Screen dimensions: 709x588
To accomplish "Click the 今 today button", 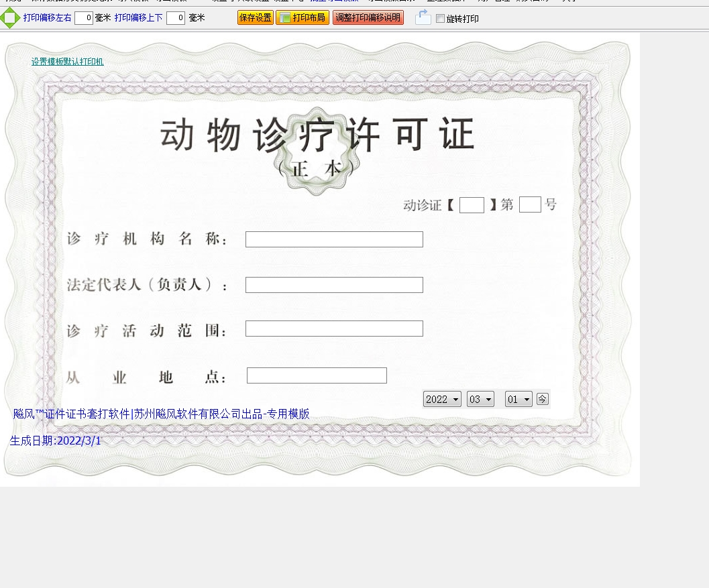I will coord(542,399).
